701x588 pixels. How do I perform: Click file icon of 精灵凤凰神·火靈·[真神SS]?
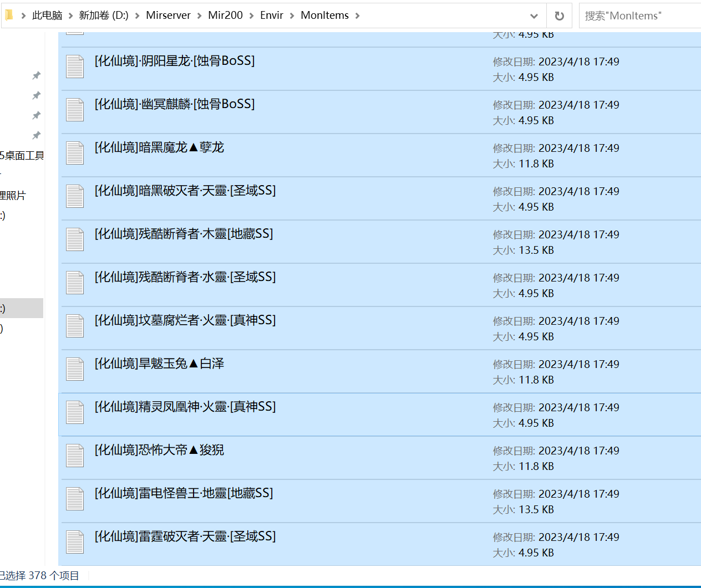pyautogui.click(x=75, y=412)
